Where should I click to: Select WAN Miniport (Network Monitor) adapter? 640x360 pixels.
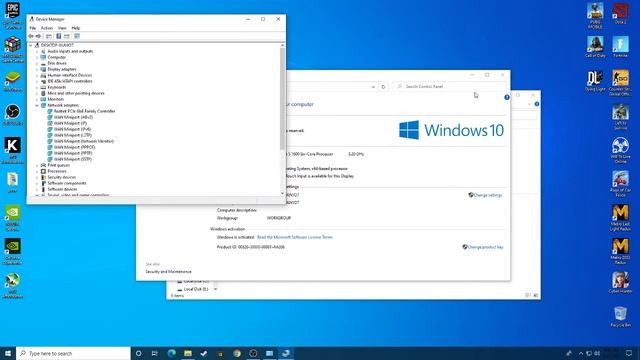(84, 141)
